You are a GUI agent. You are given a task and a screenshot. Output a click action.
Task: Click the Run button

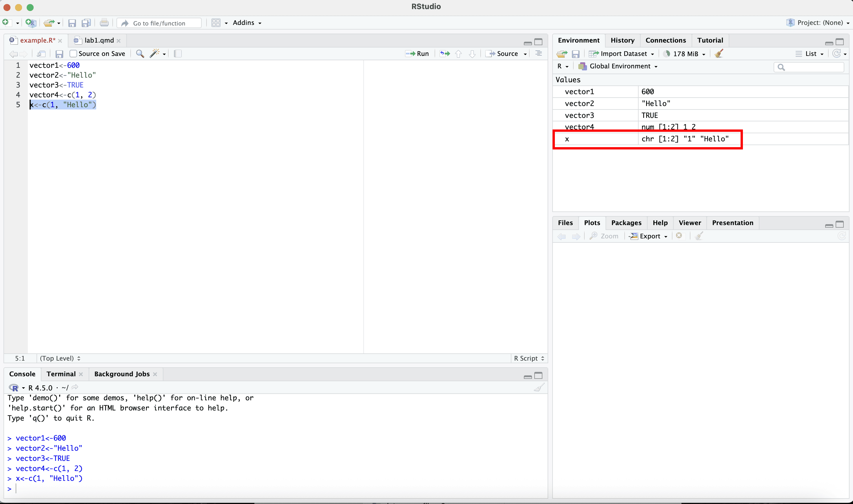pyautogui.click(x=418, y=53)
